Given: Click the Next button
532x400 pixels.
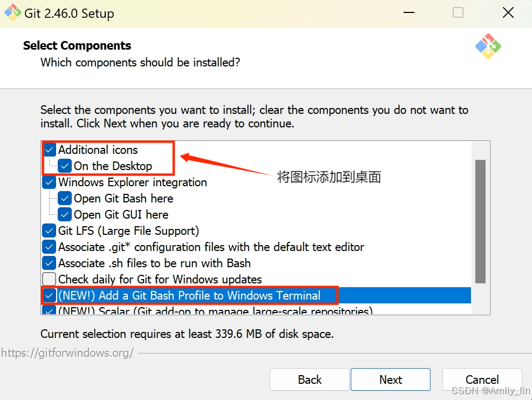Looking at the screenshot, I should (x=391, y=379).
